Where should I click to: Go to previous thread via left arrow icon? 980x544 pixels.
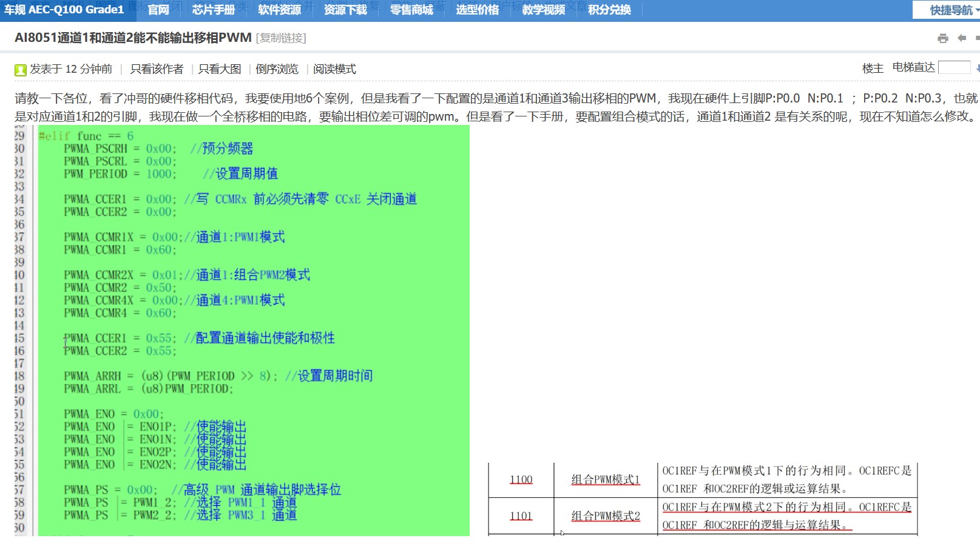[962, 38]
